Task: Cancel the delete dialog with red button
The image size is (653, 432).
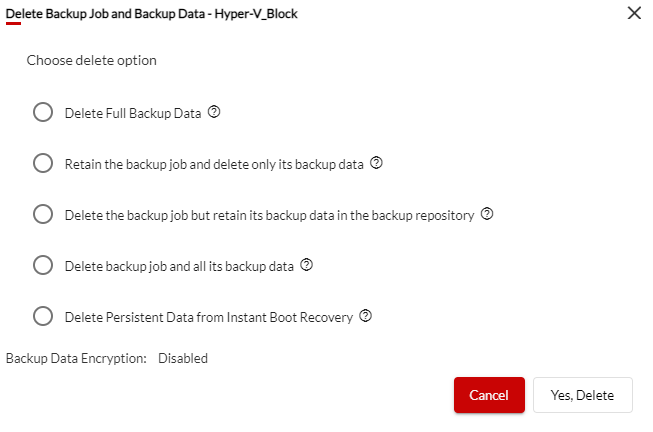Action: pyautogui.click(x=489, y=395)
